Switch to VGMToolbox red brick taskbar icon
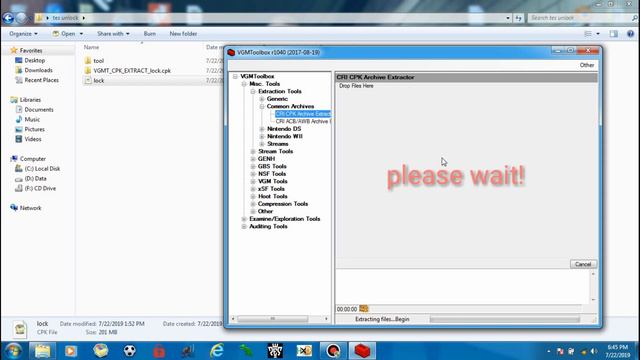640x360 pixels. (x=362, y=351)
